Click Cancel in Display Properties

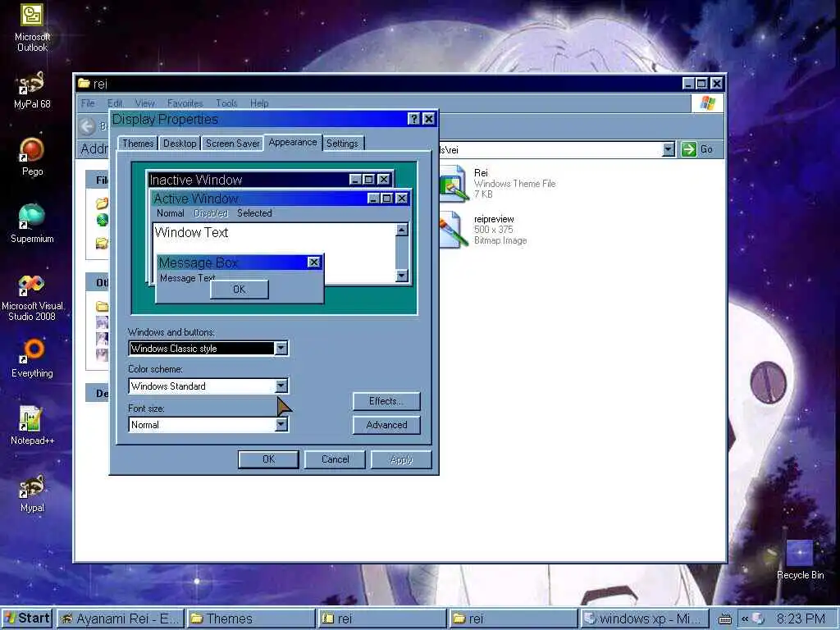tap(335, 459)
